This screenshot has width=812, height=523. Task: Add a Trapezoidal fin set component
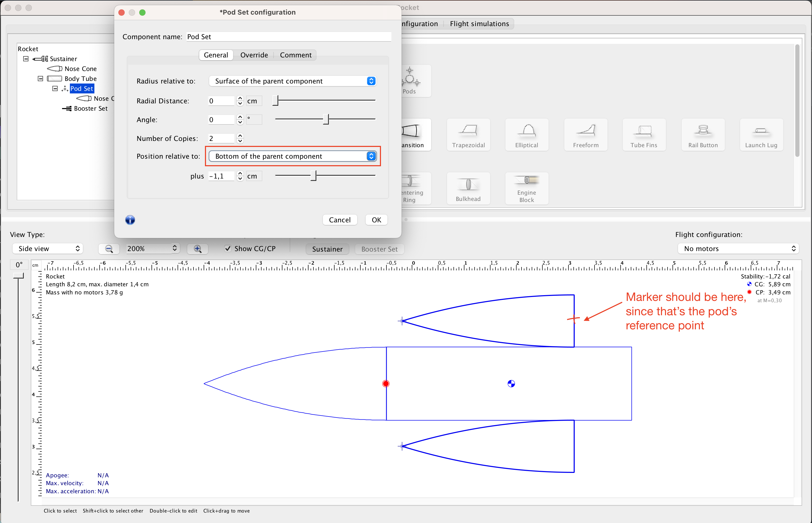pyautogui.click(x=468, y=135)
